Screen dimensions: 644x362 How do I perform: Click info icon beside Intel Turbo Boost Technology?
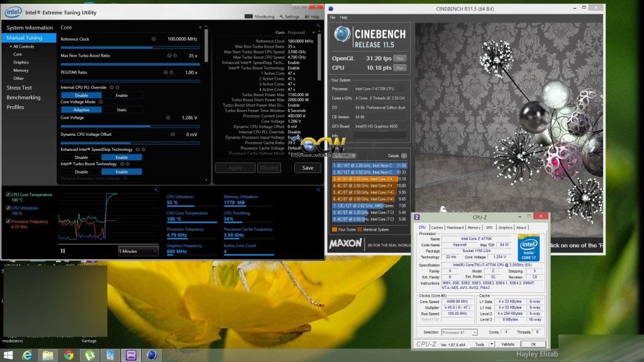tap(122, 164)
